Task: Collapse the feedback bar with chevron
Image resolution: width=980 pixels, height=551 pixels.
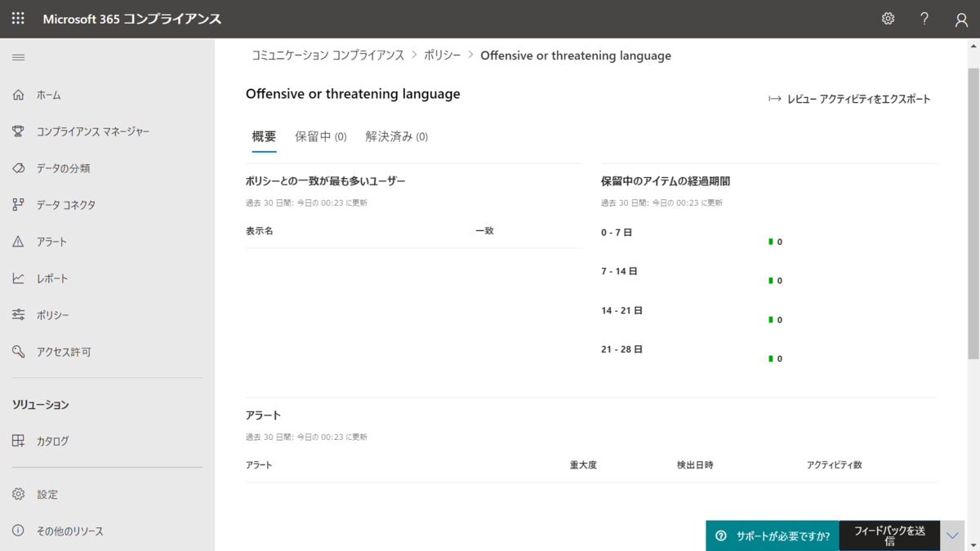Action: point(952,536)
